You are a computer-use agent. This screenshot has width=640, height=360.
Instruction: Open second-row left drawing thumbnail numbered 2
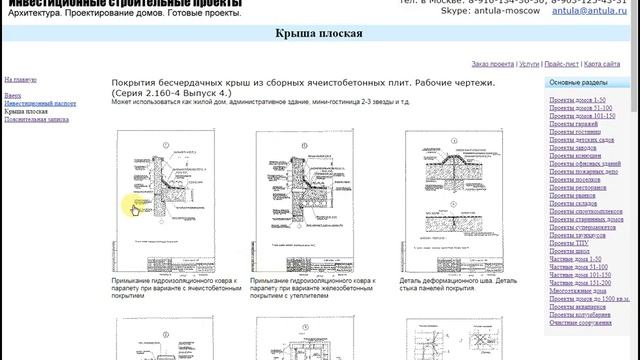point(164,338)
